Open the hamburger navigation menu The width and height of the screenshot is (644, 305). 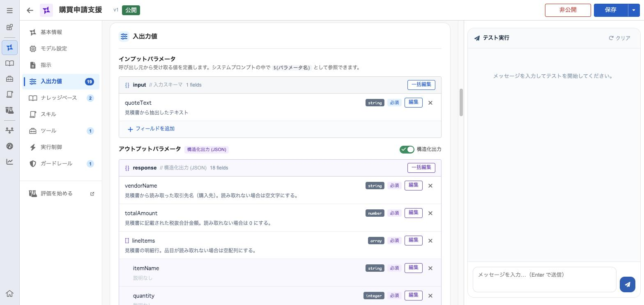click(x=9, y=10)
